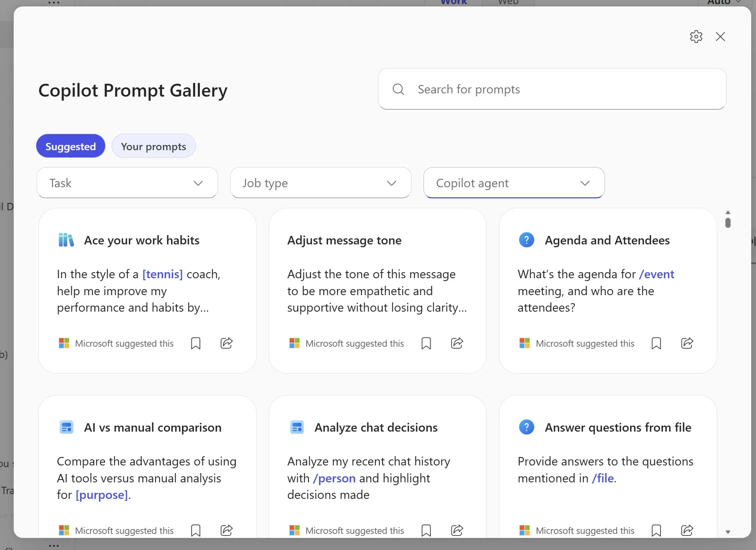Open the Analyze chat decisions title

tap(376, 428)
